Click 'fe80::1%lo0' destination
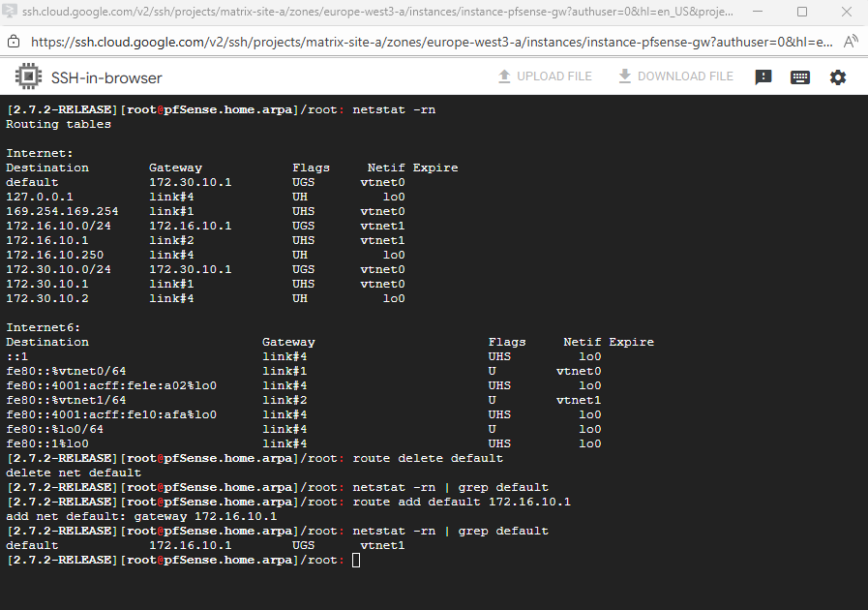 click(47, 443)
